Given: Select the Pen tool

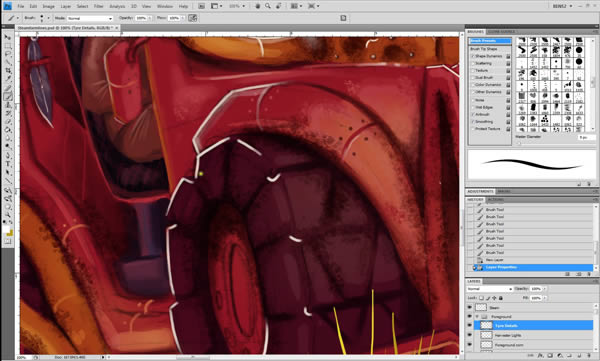Looking at the screenshot, I should coord(7,155).
